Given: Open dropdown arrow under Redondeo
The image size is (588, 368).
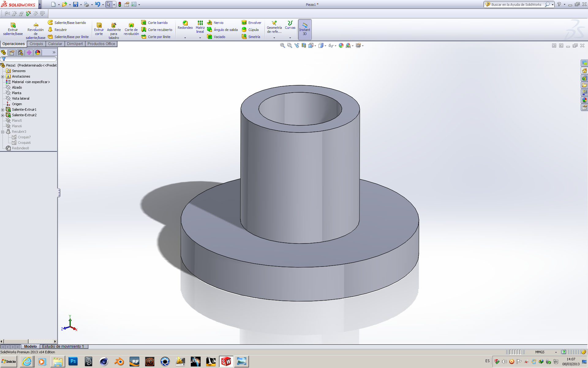Looking at the screenshot, I should click(x=185, y=38).
